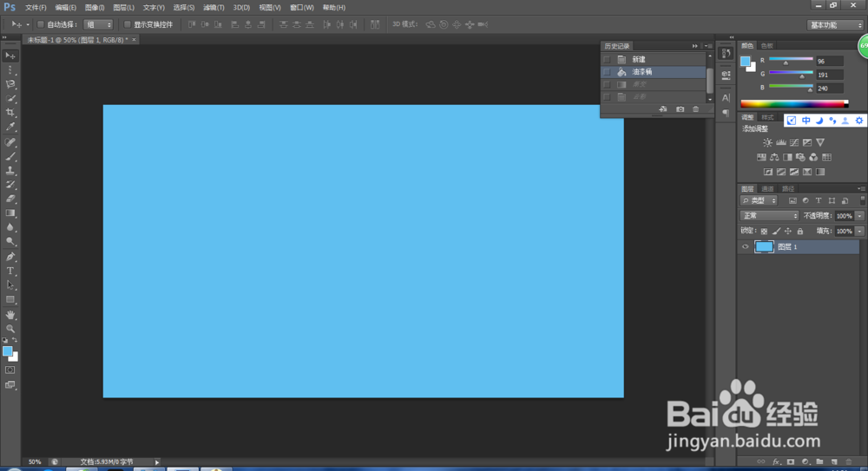Screen dimensions: 868x471
Task: Change the screen mode
Action: (10, 384)
